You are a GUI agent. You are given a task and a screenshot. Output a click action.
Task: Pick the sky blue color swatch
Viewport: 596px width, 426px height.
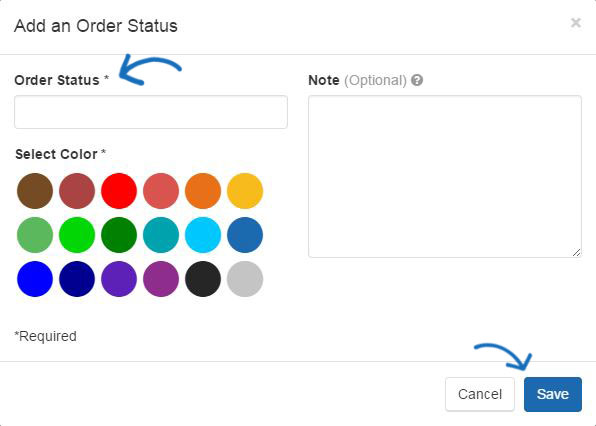203,235
